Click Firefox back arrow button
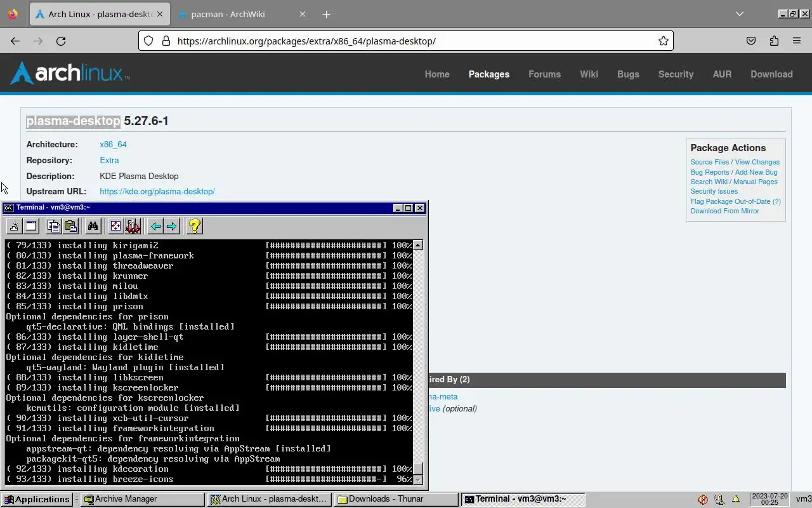Viewport: 812px width, 508px height. point(15,41)
